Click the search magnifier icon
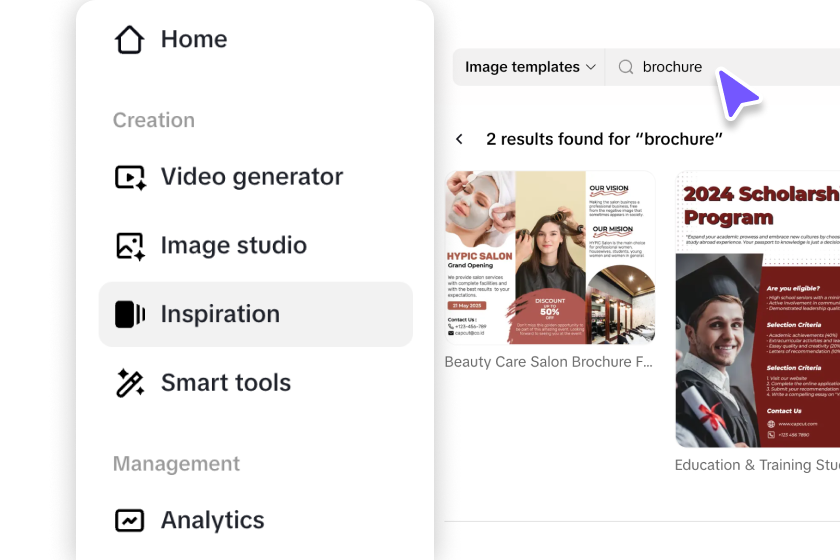840x560 pixels. (x=626, y=67)
